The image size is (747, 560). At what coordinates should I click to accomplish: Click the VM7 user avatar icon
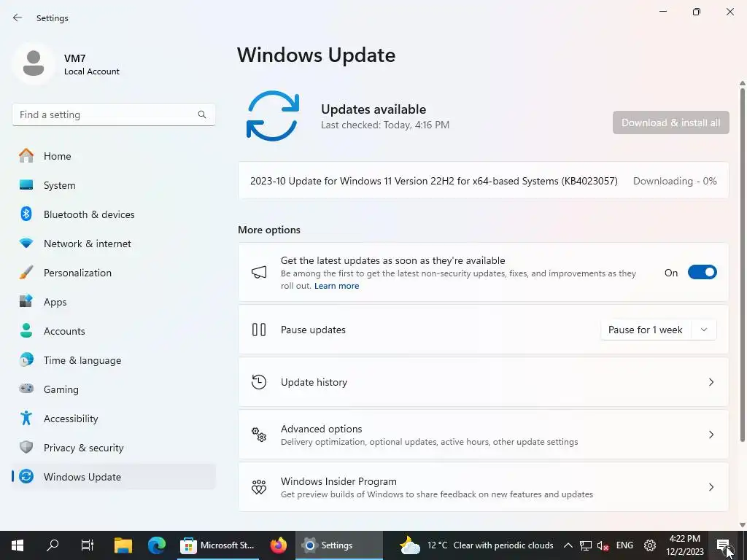click(x=34, y=63)
